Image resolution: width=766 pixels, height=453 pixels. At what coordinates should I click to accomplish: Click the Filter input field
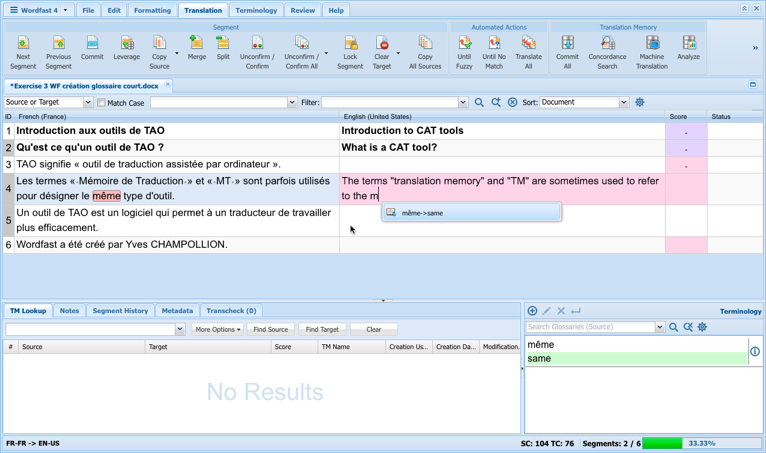390,102
